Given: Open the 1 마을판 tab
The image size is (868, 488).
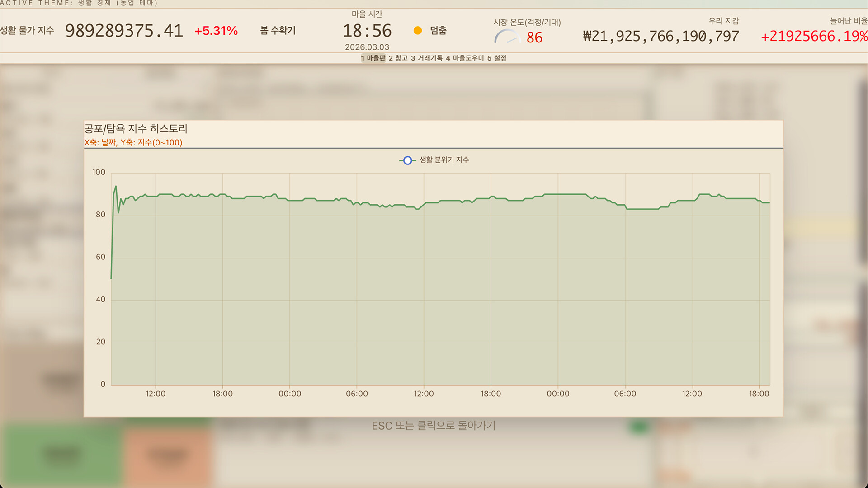Looking at the screenshot, I should tap(373, 58).
